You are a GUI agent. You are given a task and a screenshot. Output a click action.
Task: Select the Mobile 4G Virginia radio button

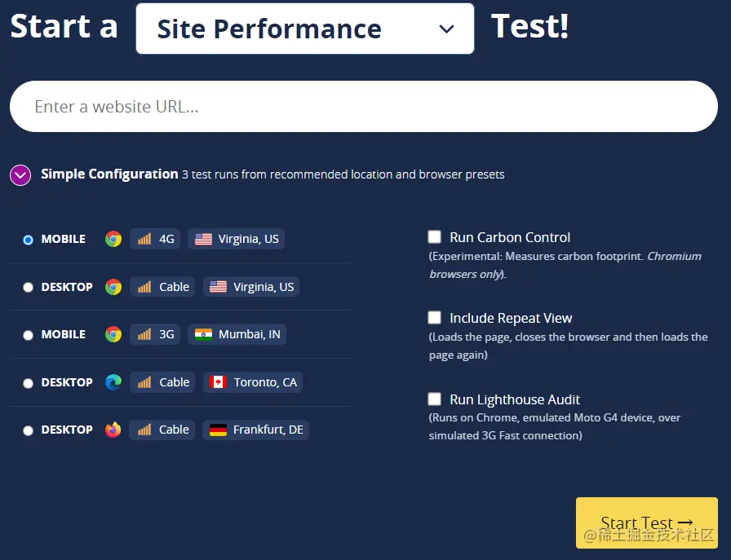point(29,240)
